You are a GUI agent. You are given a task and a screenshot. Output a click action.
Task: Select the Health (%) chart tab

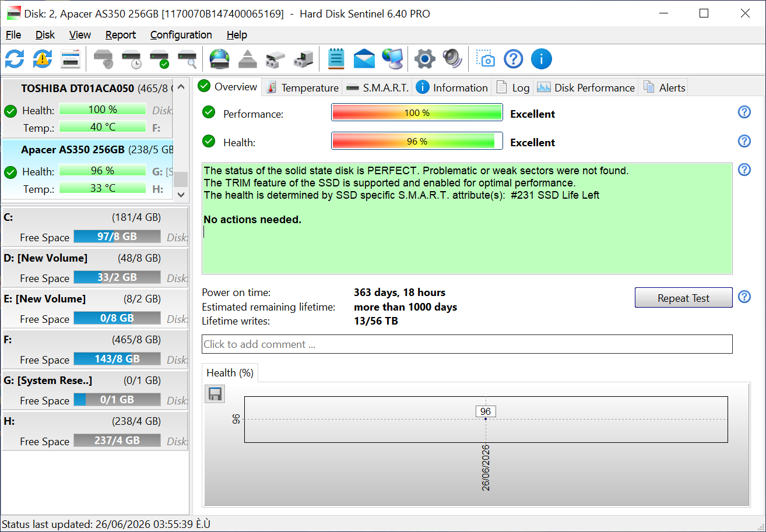(230, 373)
